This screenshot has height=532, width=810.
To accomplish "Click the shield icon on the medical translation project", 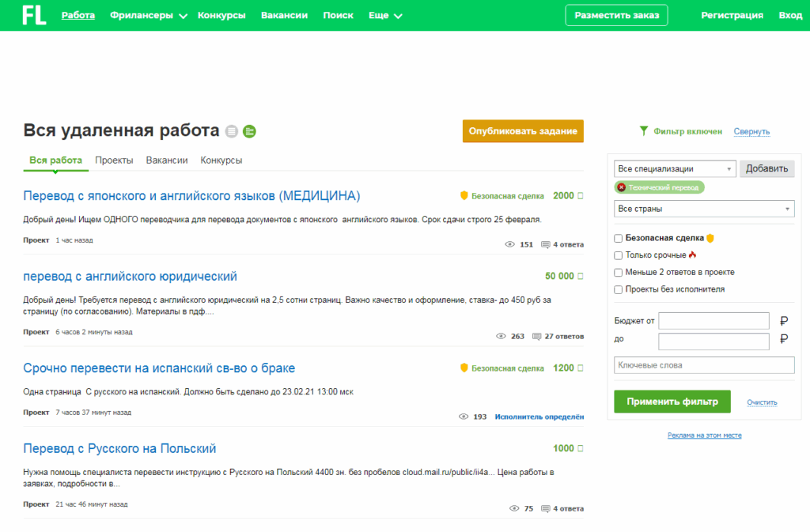I will point(464,195).
